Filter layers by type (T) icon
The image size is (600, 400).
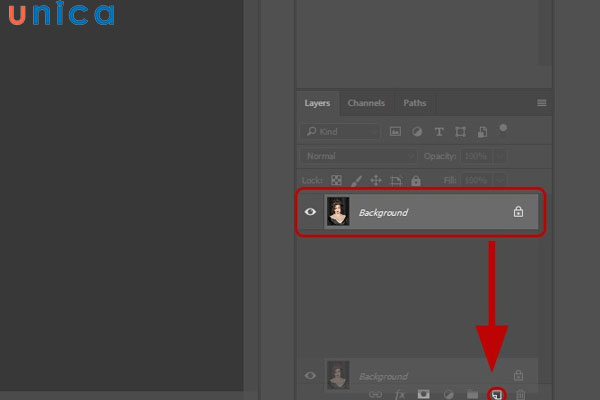(x=438, y=132)
